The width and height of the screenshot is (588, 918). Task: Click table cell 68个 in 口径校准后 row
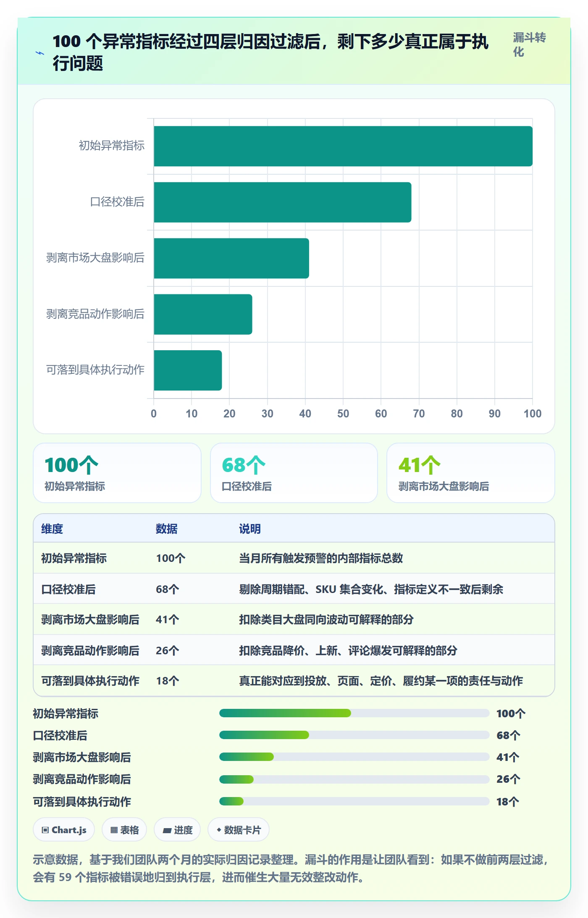[x=168, y=589]
